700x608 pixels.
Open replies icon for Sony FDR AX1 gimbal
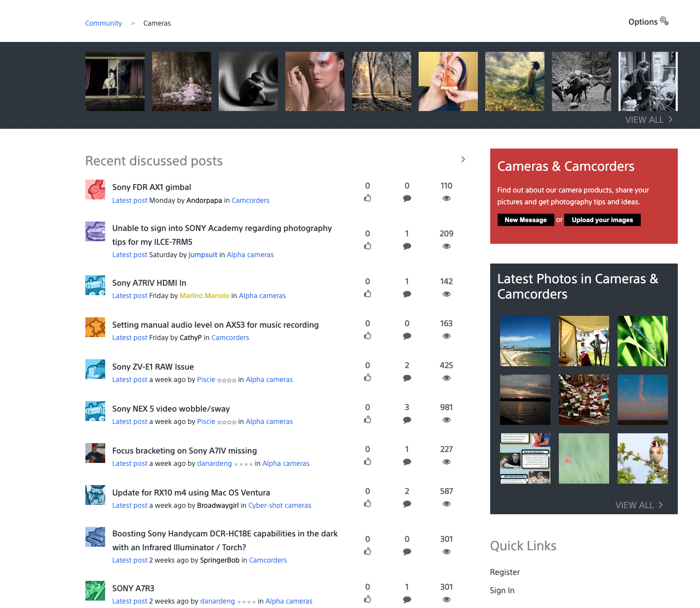pyautogui.click(x=407, y=198)
